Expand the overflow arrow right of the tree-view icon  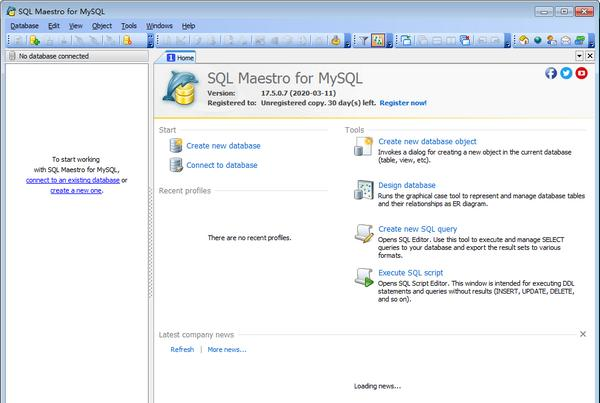[x=390, y=41]
